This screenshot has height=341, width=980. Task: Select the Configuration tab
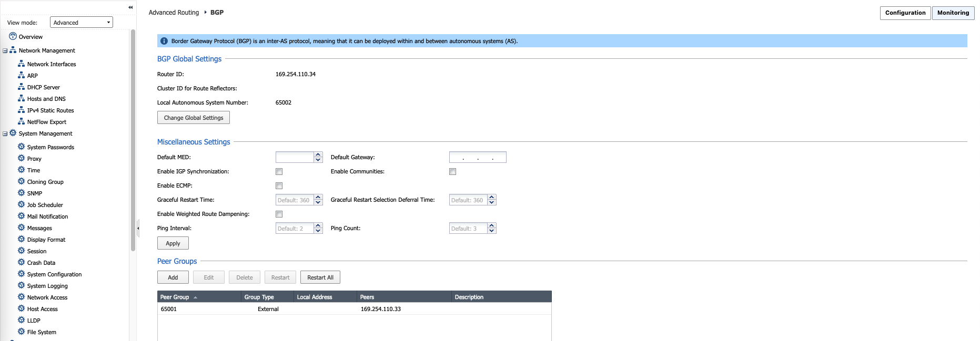tap(905, 13)
